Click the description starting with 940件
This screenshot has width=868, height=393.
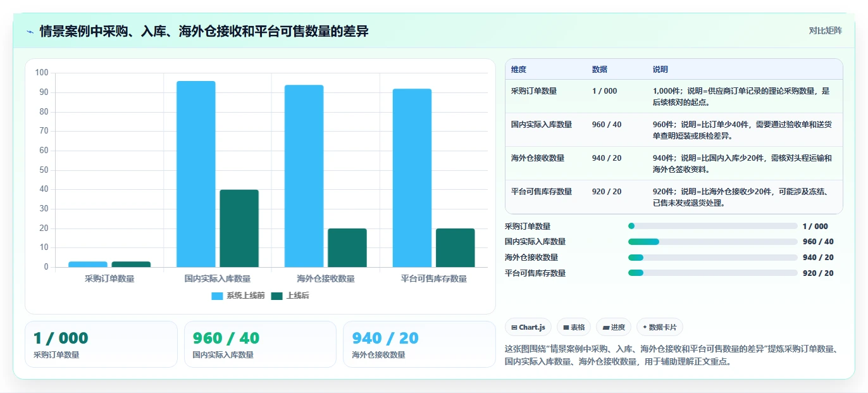click(743, 164)
